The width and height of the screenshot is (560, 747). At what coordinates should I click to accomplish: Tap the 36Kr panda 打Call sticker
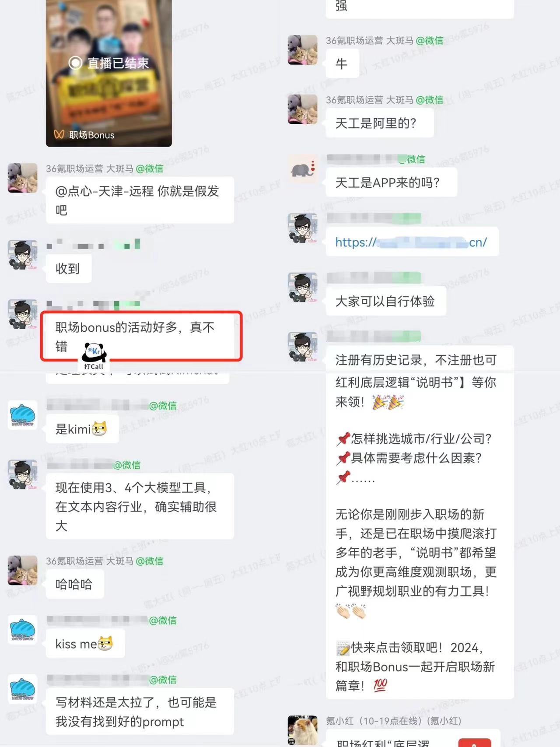click(94, 356)
